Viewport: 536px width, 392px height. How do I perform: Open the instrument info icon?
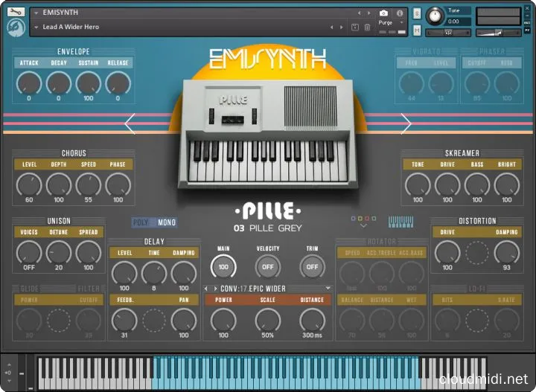click(x=399, y=13)
